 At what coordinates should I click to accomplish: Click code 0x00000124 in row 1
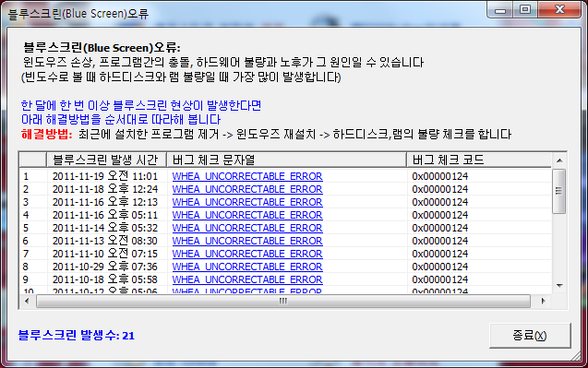[440, 176]
